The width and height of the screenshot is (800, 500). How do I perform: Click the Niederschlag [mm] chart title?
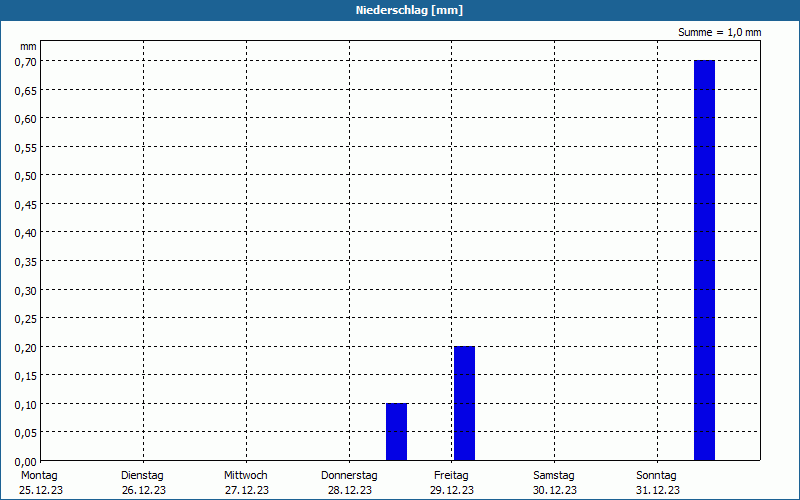pyautogui.click(x=409, y=10)
